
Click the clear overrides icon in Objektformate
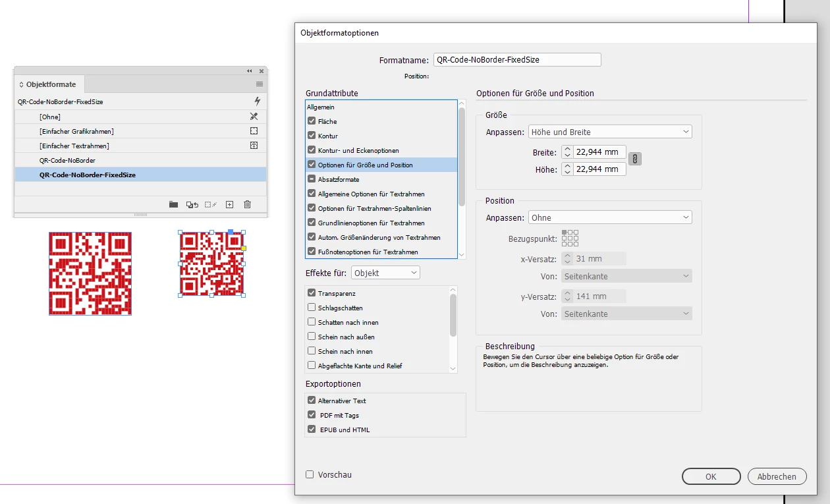192,204
